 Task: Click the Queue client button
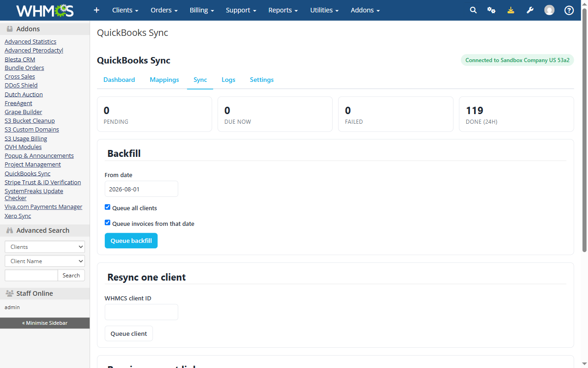(129, 333)
